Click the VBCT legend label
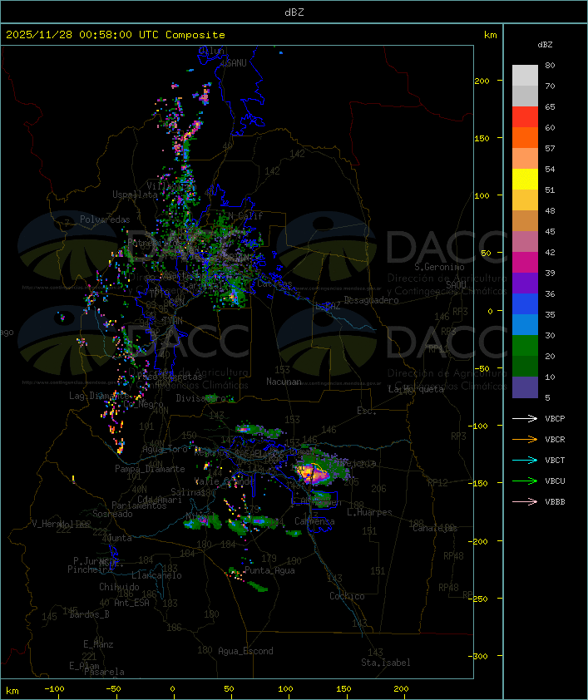 pyautogui.click(x=555, y=460)
